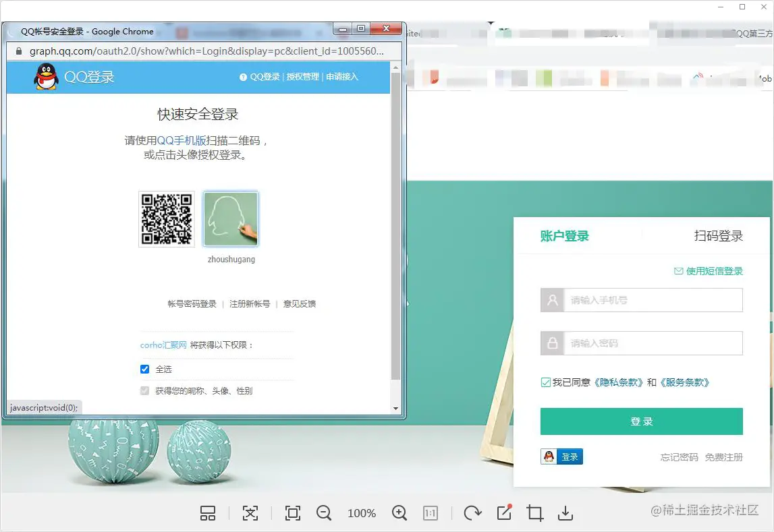Screen dimensions: 774x532
Task: Minimize the QQ login popup window
Action: click(343, 29)
